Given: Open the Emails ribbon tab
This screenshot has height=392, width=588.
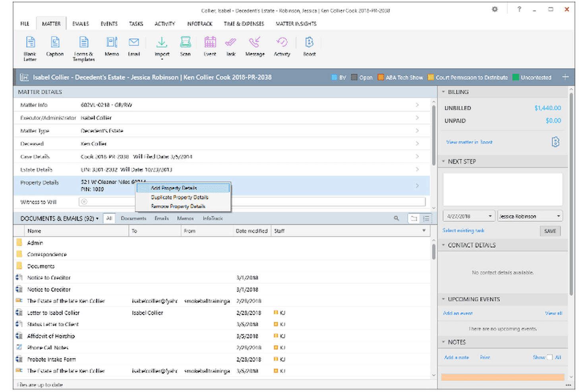Looking at the screenshot, I should tap(81, 24).
